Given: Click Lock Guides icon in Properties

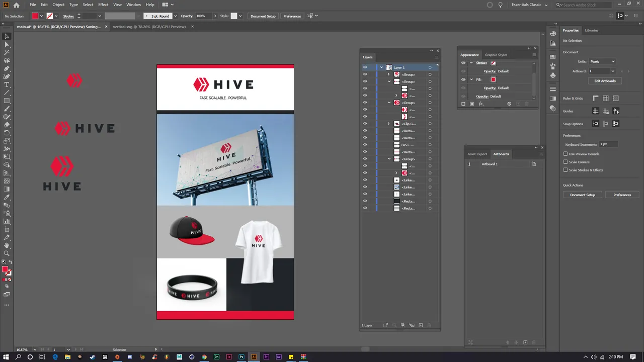Looking at the screenshot, I should click(606, 111).
